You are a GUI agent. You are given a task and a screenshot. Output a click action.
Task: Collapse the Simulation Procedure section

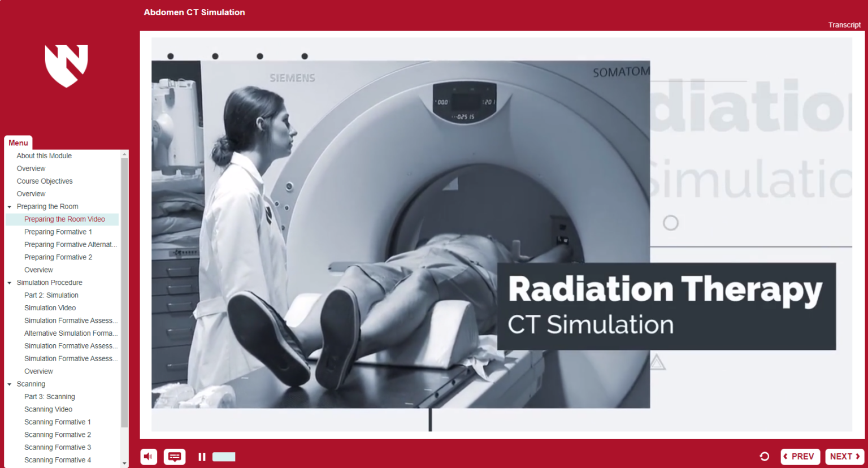click(x=8, y=282)
